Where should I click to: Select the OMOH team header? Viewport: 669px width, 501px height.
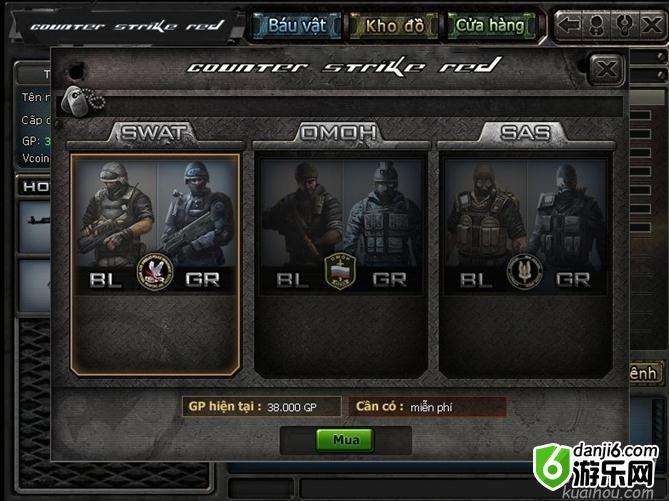(339, 132)
